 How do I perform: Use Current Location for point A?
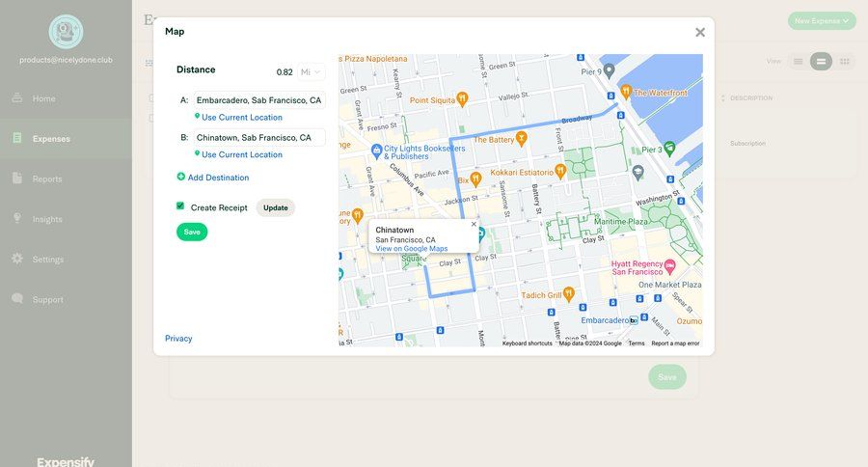point(241,118)
